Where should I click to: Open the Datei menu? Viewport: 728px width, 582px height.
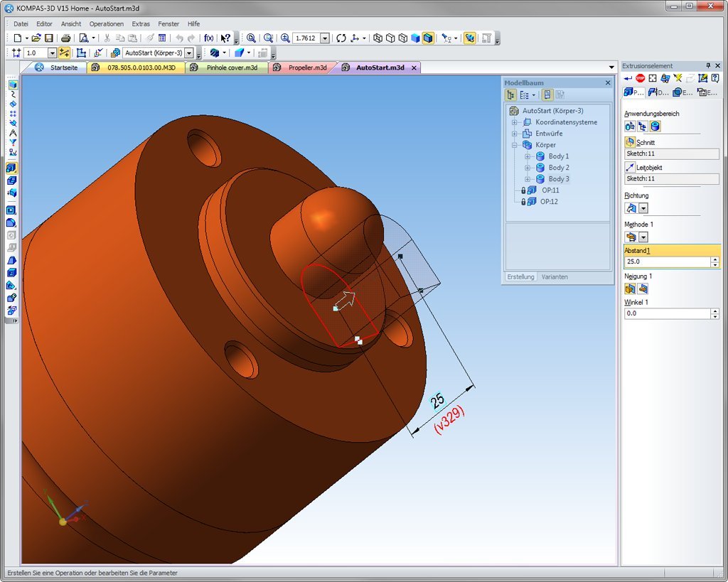[21, 23]
